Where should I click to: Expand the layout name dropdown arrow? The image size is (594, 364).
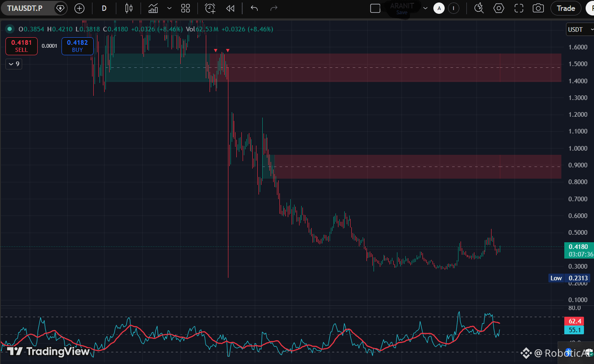tap(425, 8)
